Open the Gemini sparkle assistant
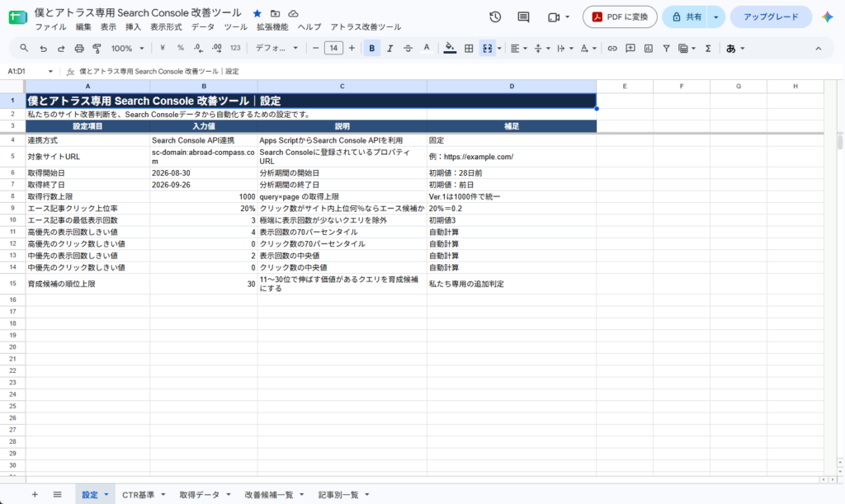This screenshot has width=845, height=504. pyautogui.click(x=828, y=17)
